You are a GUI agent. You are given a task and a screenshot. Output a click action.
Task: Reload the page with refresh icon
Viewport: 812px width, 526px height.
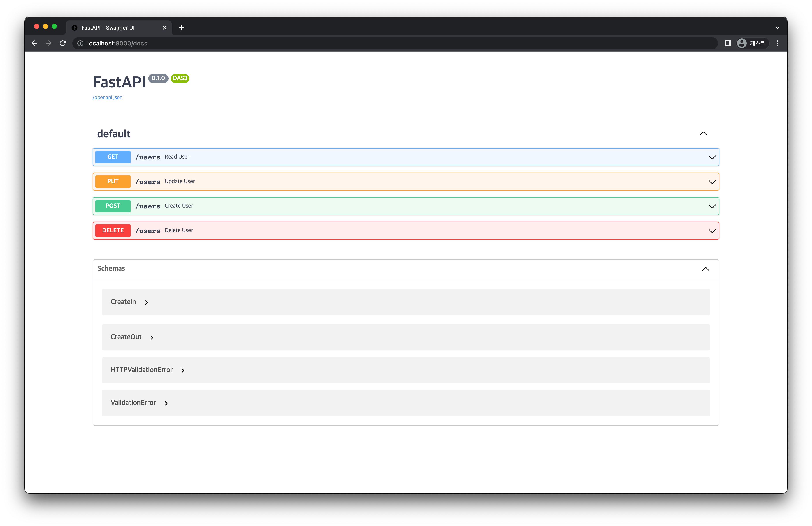click(x=63, y=43)
